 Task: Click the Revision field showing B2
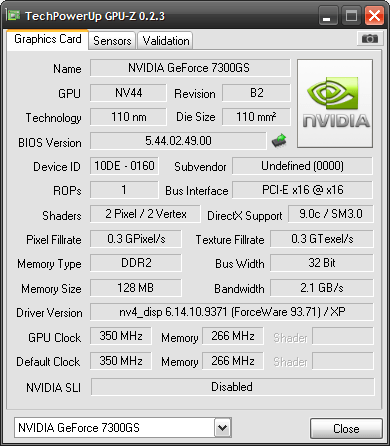[256, 93]
